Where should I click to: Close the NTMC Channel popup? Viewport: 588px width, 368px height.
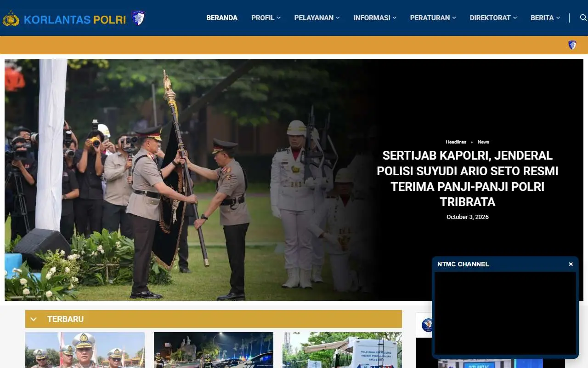pos(571,264)
